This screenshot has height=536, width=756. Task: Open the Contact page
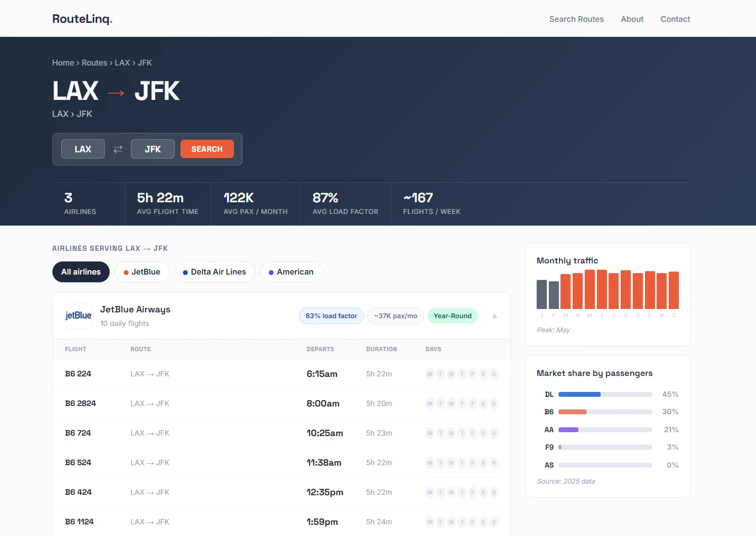coord(675,19)
